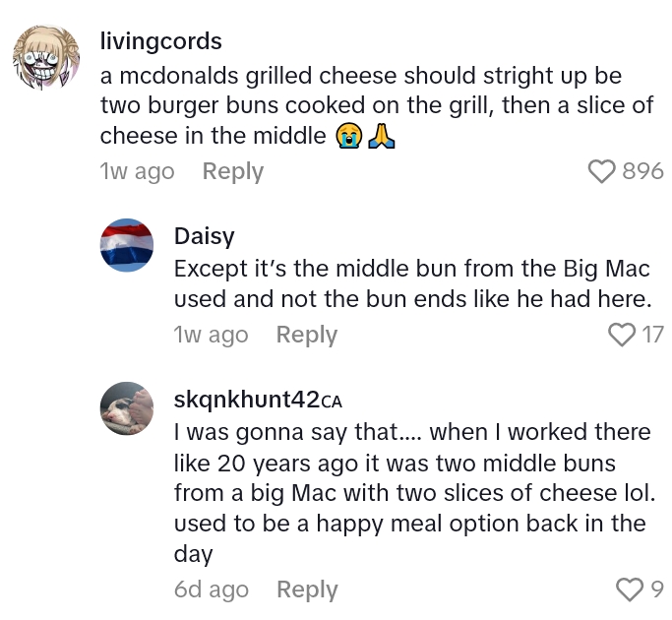Like the livingcords comment with the heart icon
This screenshot has width=672, height=620.
pyautogui.click(x=601, y=171)
